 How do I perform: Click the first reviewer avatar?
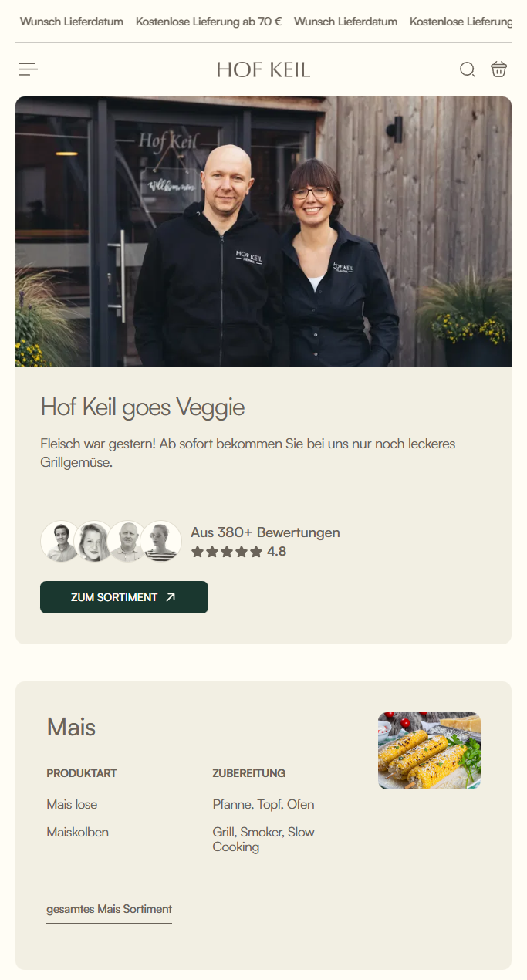61,541
